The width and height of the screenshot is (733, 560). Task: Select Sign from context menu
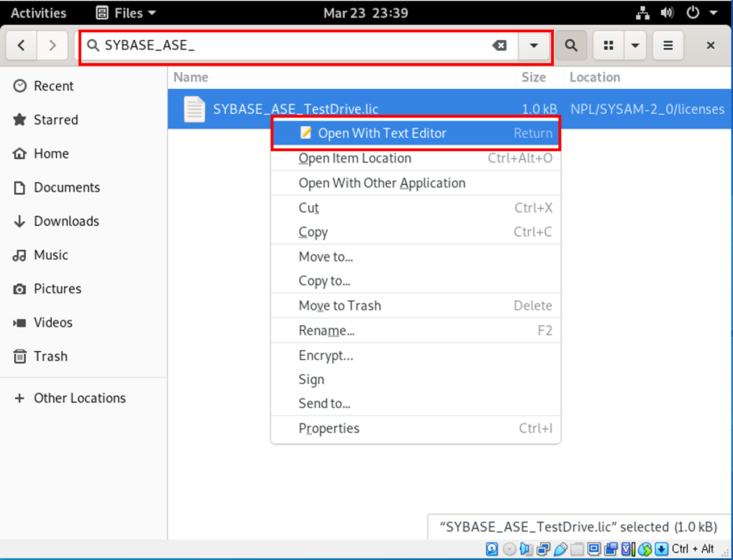(x=416, y=380)
